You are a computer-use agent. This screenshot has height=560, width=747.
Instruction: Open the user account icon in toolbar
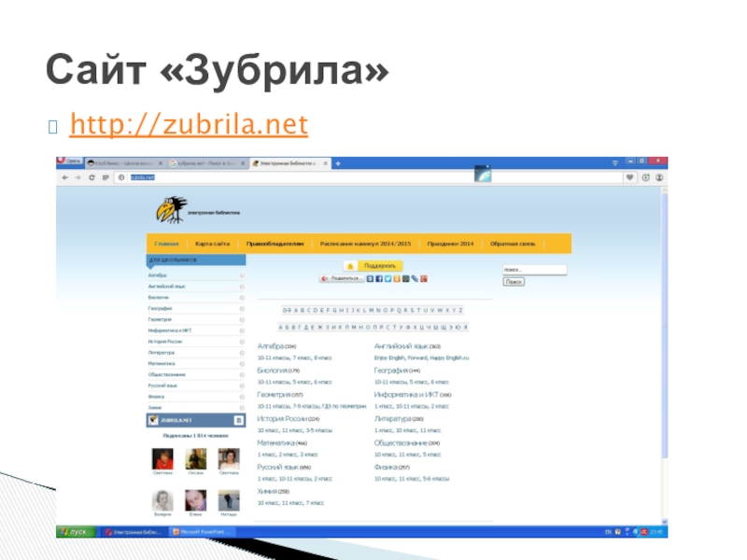[659, 177]
